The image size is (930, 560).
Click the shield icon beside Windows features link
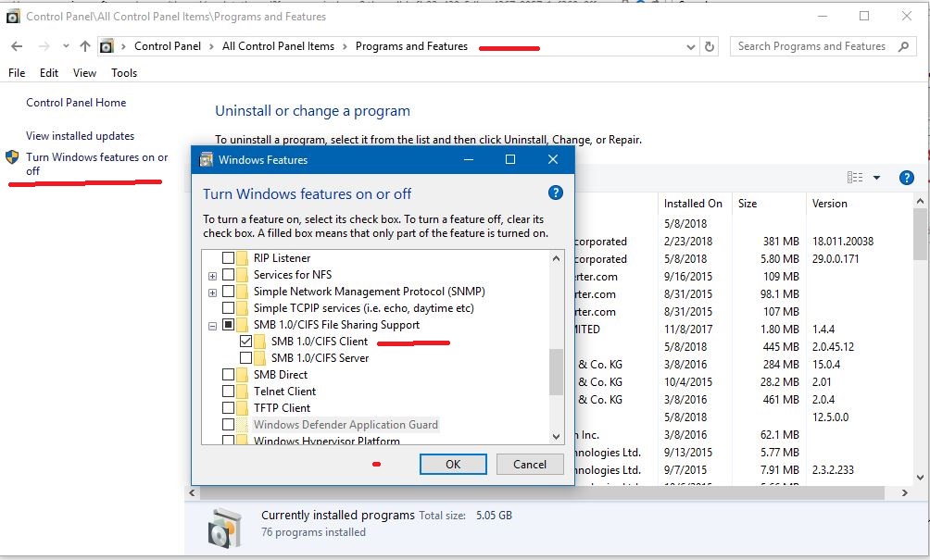point(12,157)
